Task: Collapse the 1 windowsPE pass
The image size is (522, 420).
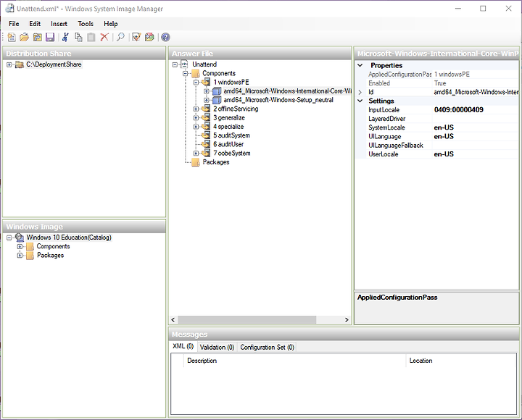Action: 196,83
